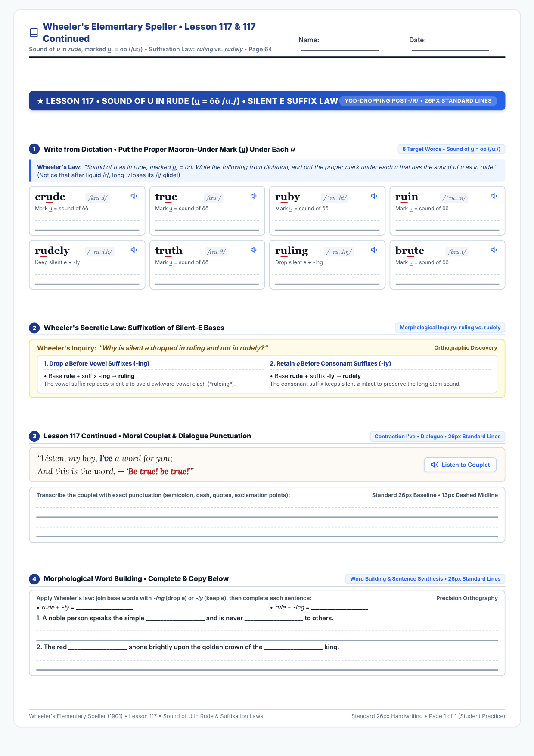Click the 'Orthographic Discovery' label

pyautogui.click(x=466, y=348)
